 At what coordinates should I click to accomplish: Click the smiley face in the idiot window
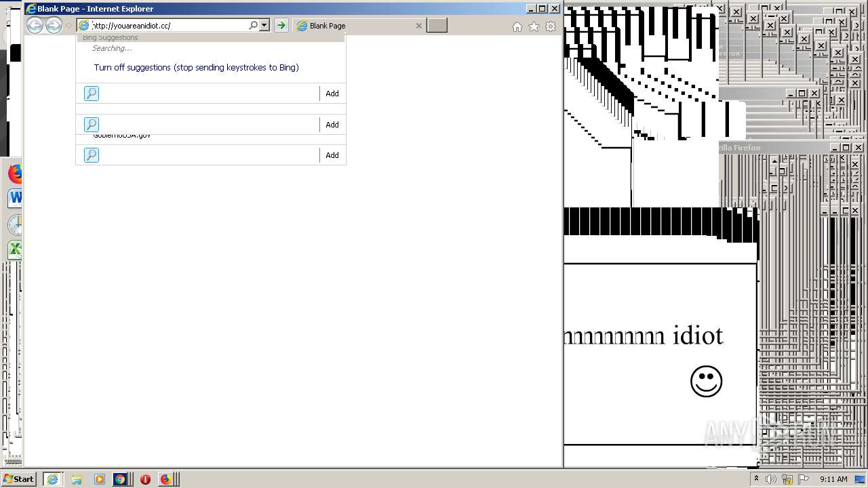tap(706, 382)
